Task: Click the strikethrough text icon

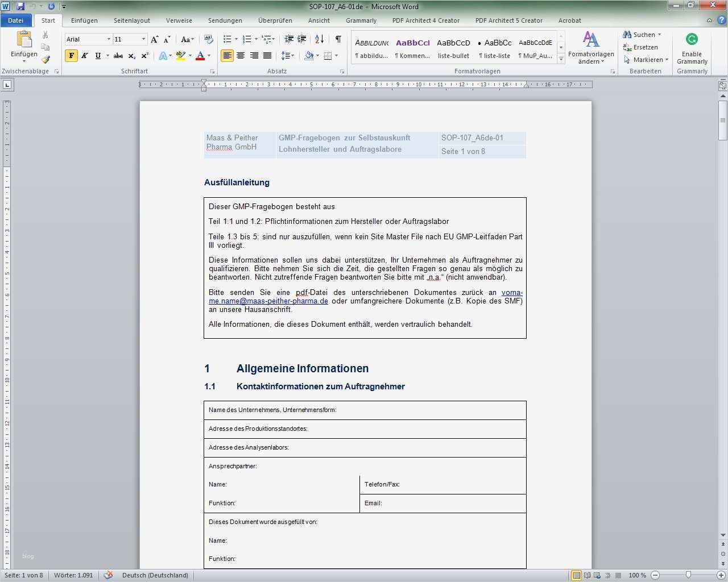Action: click(118, 56)
